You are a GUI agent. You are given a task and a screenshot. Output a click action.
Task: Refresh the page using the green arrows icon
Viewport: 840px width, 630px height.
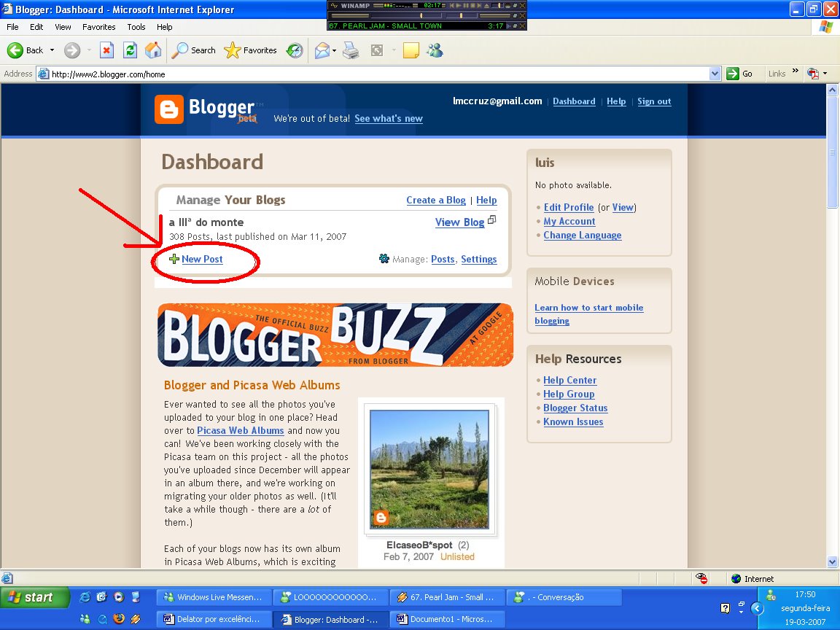(x=130, y=50)
